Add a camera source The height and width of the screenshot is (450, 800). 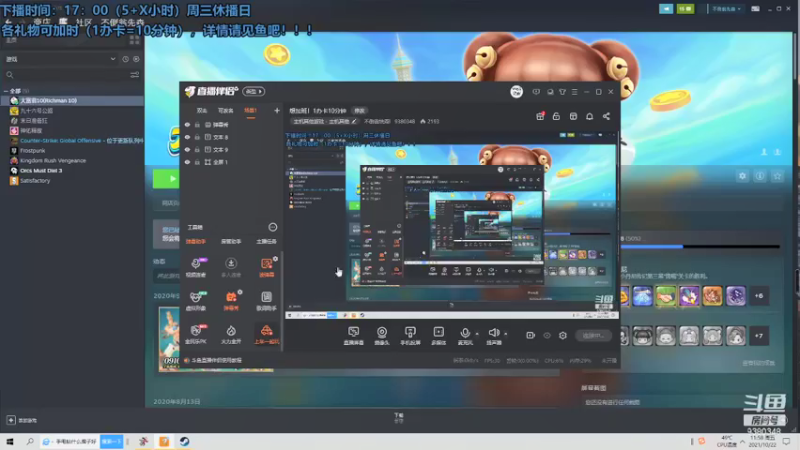point(382,336)
